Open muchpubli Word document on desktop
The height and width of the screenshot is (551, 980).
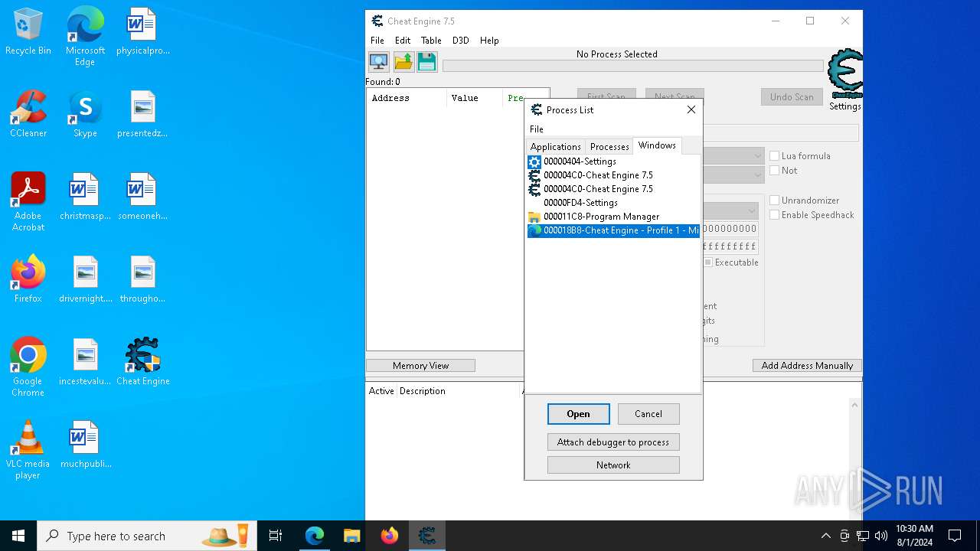point(85,445)
